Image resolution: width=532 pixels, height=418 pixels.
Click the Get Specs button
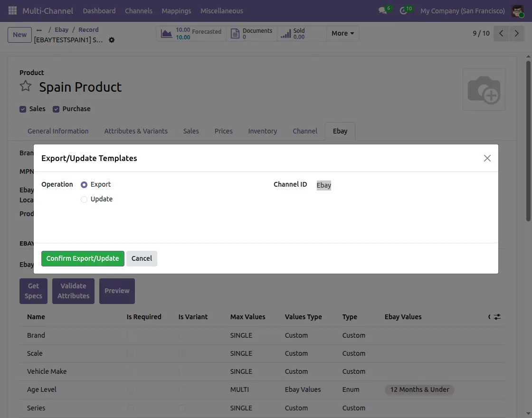33,291
